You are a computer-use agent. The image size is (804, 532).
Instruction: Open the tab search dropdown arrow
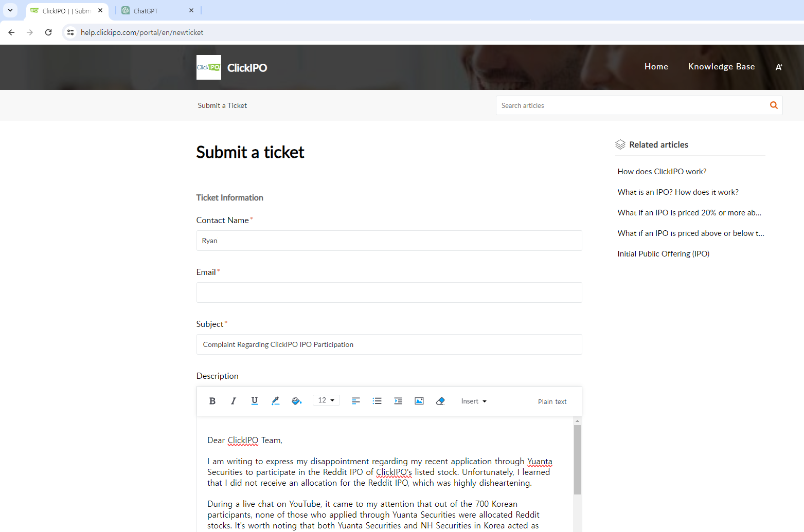tap(10, 10)
